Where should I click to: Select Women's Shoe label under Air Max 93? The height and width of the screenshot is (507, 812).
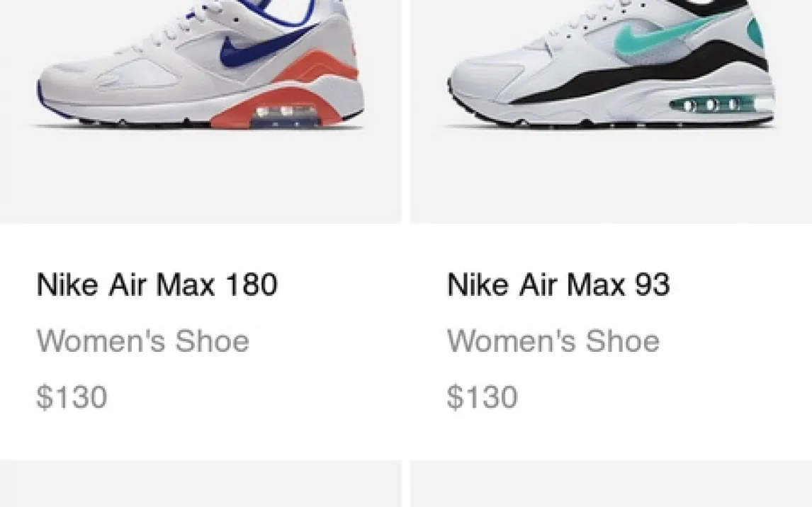pos(553,341)
